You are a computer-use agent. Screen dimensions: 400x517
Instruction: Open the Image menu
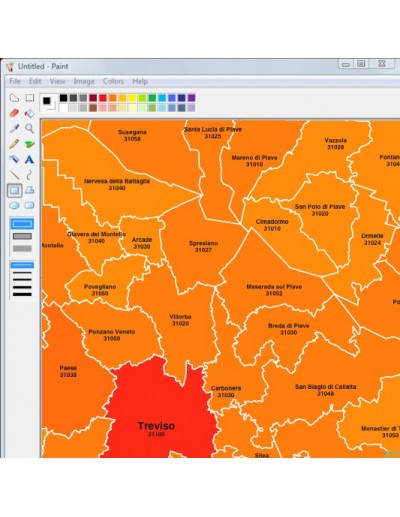(x=84, y=81)
